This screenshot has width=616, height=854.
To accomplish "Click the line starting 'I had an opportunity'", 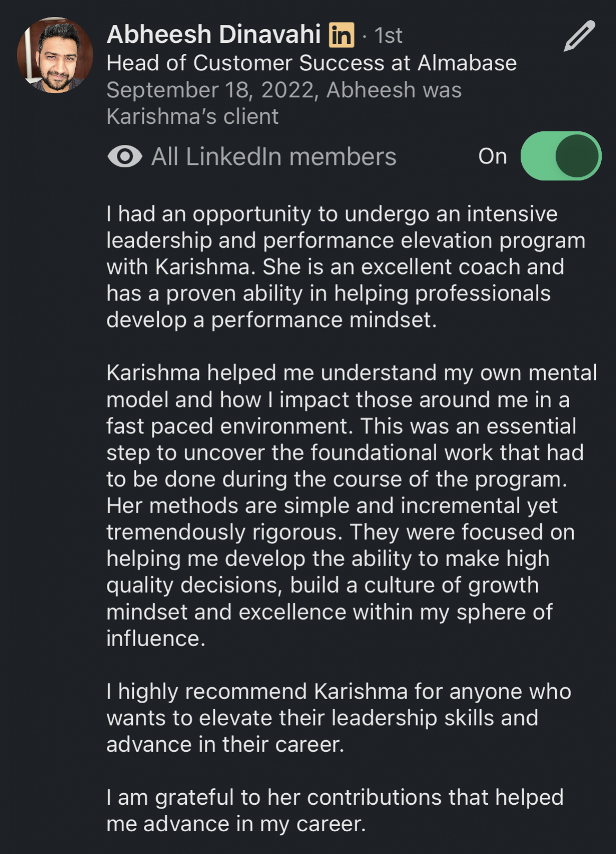I will pyautogui.click(x=332, y=214).
